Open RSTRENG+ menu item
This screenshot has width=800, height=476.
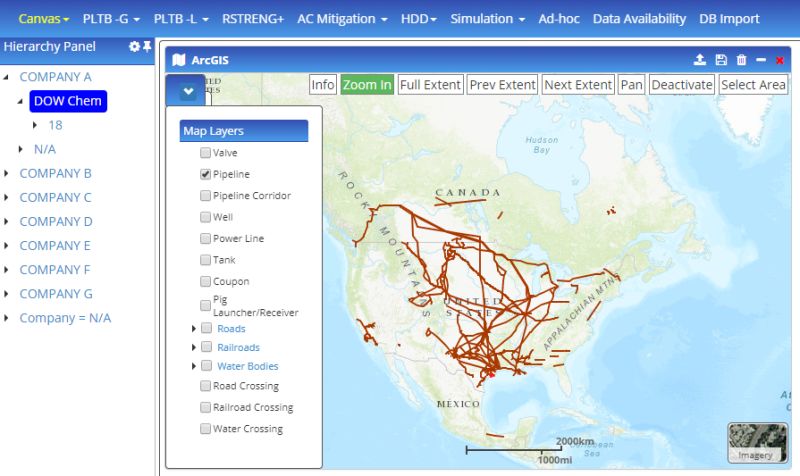tap(253, 19)
